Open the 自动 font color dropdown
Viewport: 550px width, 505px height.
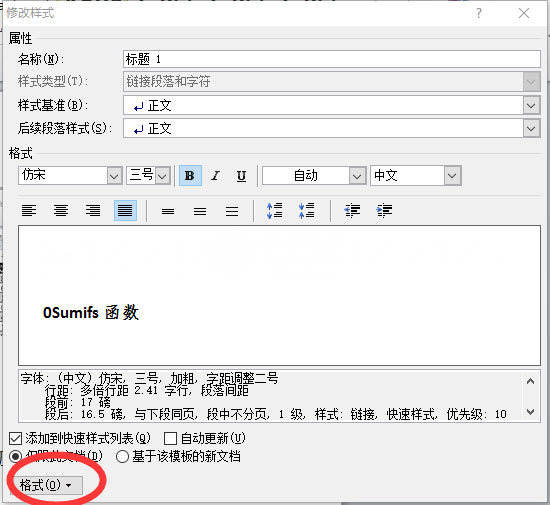(x=357, y=176)
